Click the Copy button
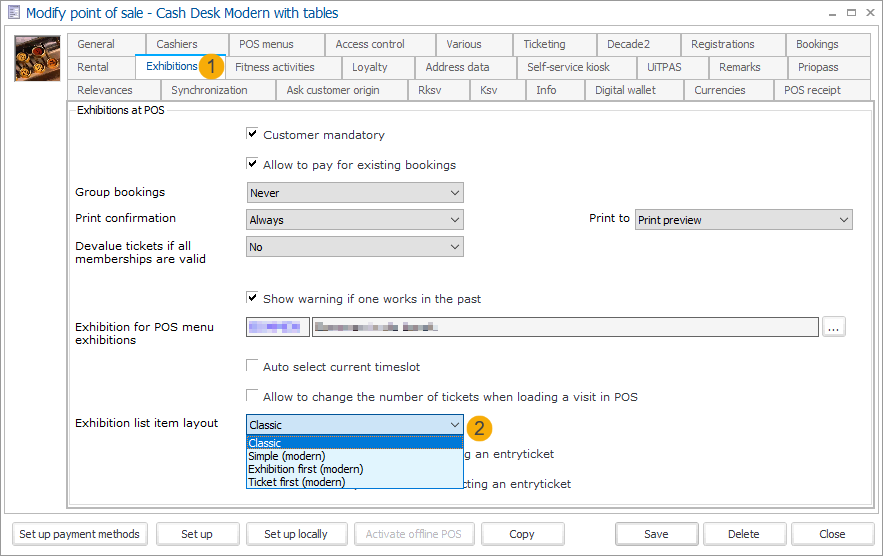 522,534
